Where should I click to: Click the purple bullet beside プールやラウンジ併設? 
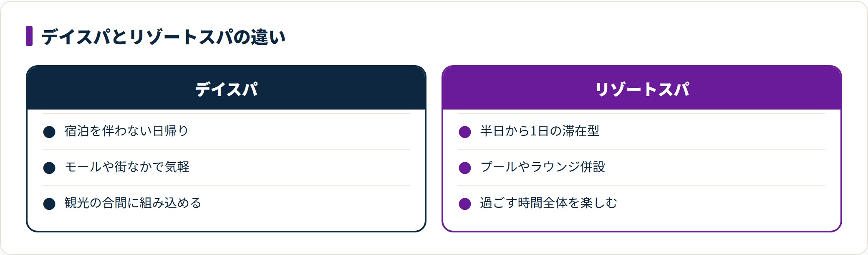tap(465, 168)
